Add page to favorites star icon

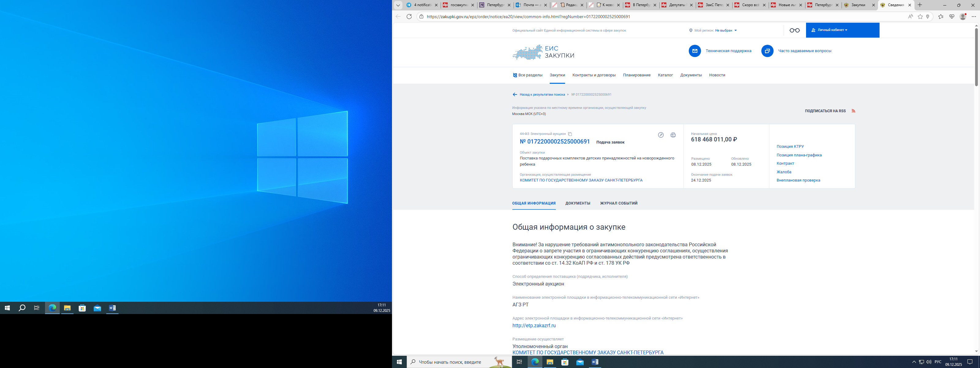tap(920, 17)
